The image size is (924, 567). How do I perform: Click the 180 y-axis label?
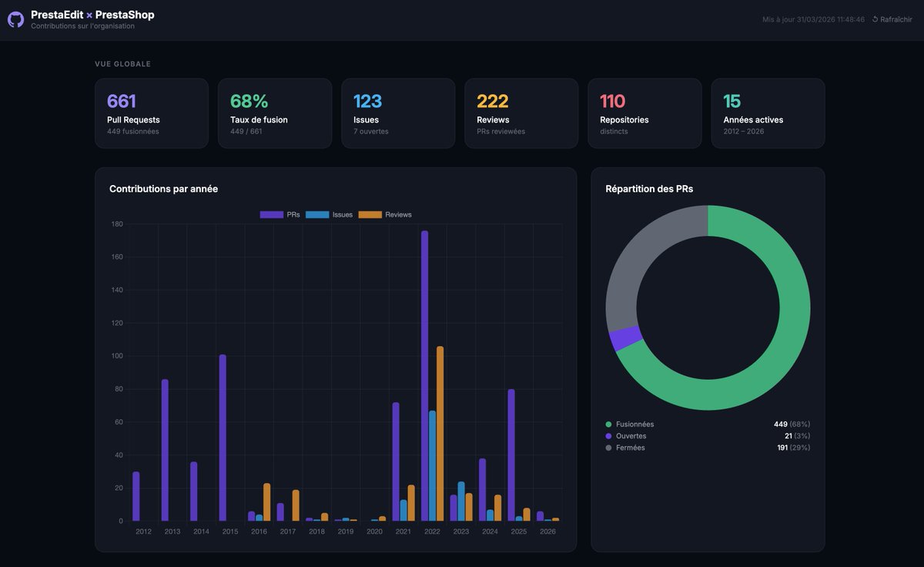pos(117,224)
